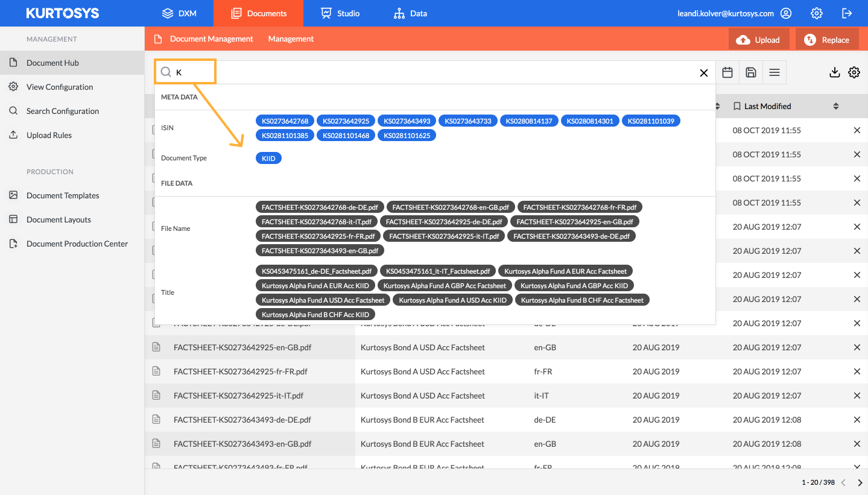Open Document Production Center in sidebar
This screenshot has height=495, width=868.
coord(72,244)
